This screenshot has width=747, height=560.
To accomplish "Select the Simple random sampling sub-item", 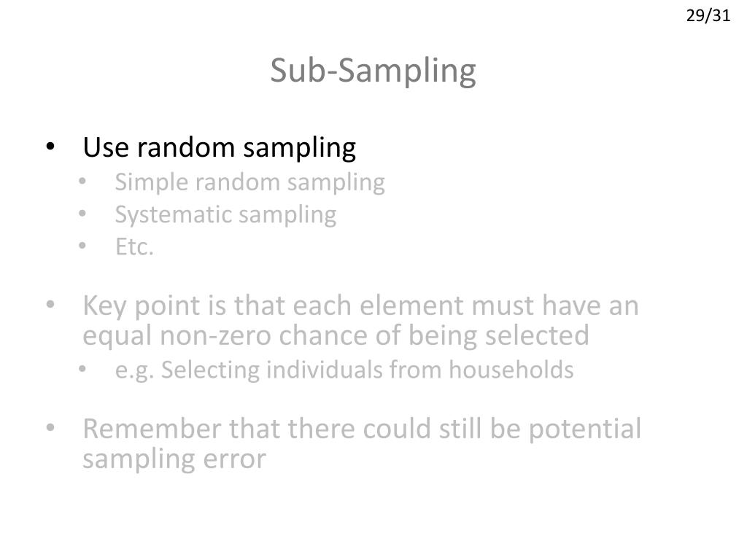I will pos(249,183).
